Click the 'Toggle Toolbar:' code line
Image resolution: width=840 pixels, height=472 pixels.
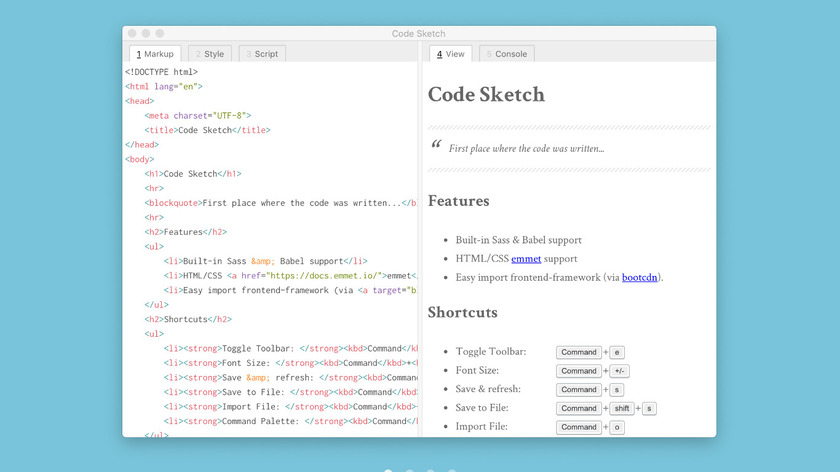tap(290, 348)
